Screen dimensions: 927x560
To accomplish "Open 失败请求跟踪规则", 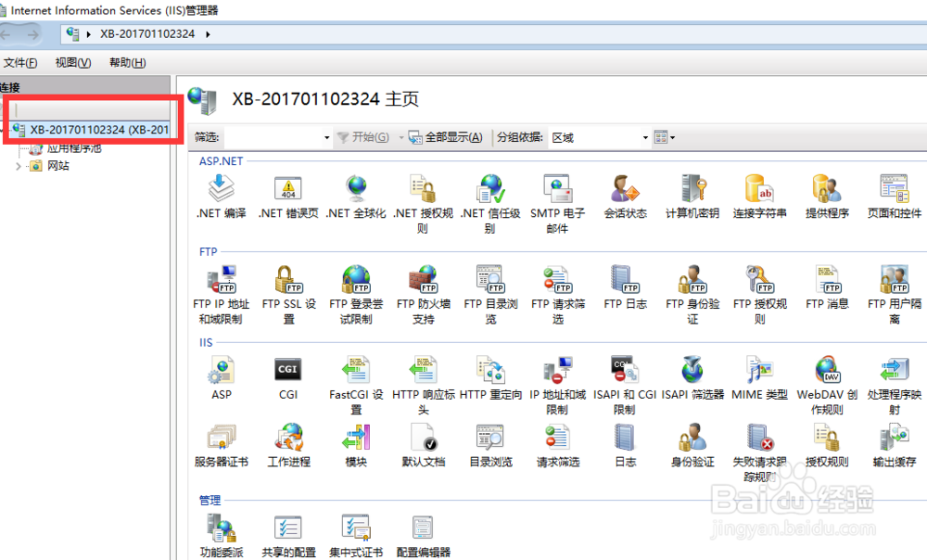I will tap(760, 453).
